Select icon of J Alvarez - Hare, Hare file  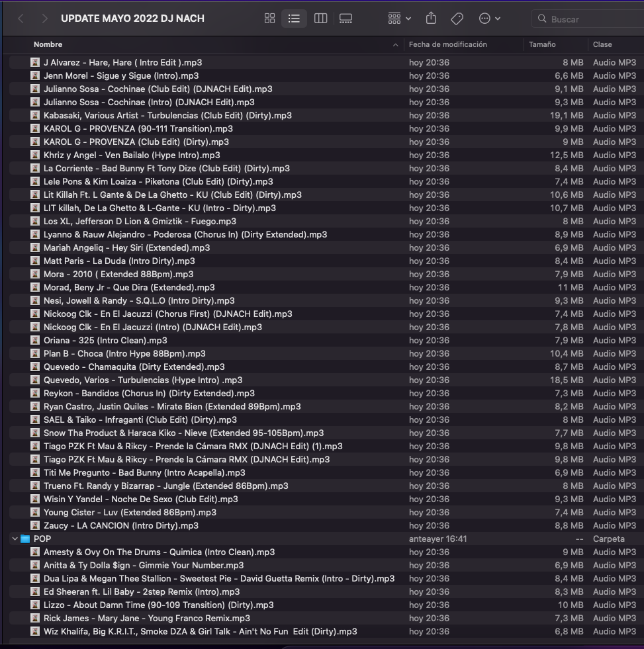[35, 62]
